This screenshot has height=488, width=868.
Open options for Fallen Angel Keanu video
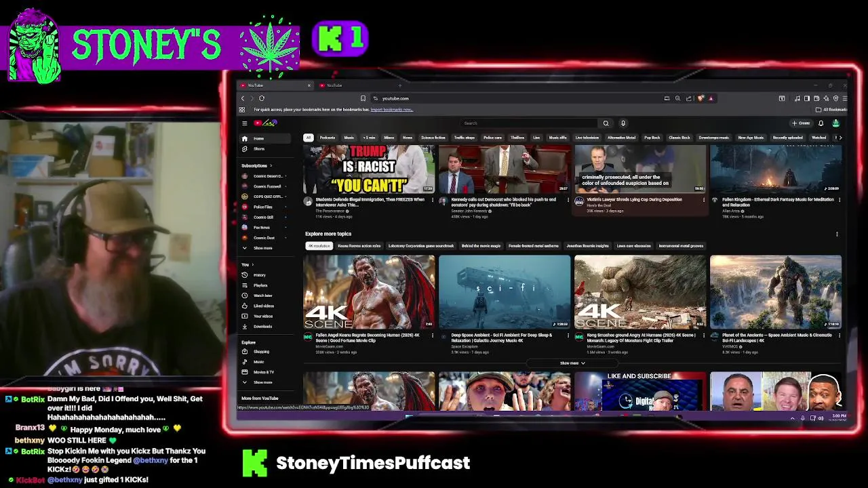click(433, 335)
